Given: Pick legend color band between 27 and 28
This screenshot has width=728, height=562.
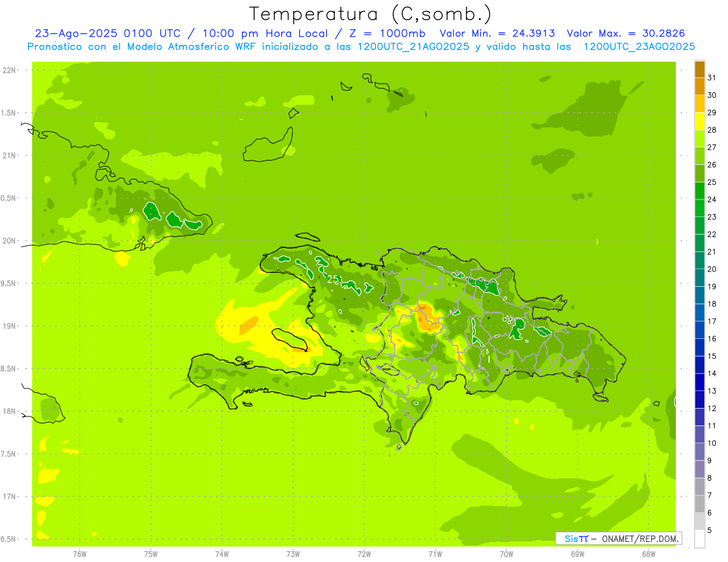Looking at the screenshot, I should 699,139.
